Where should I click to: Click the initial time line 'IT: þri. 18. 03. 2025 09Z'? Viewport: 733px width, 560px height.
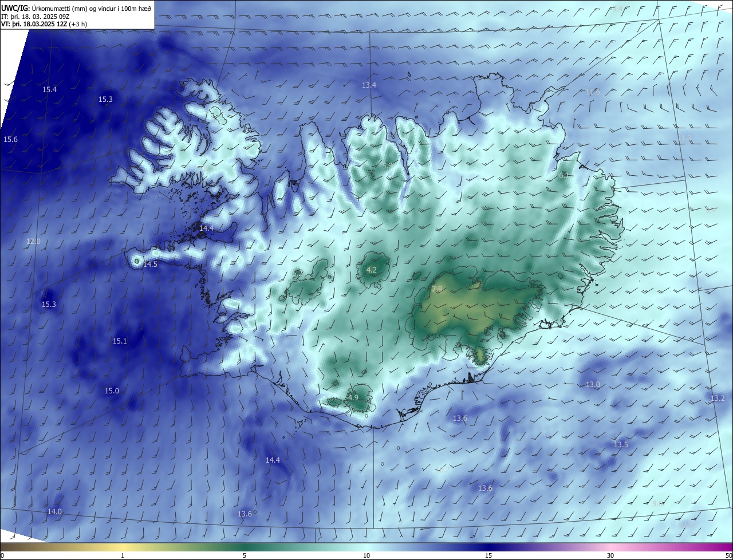click(x=35, y=17)
